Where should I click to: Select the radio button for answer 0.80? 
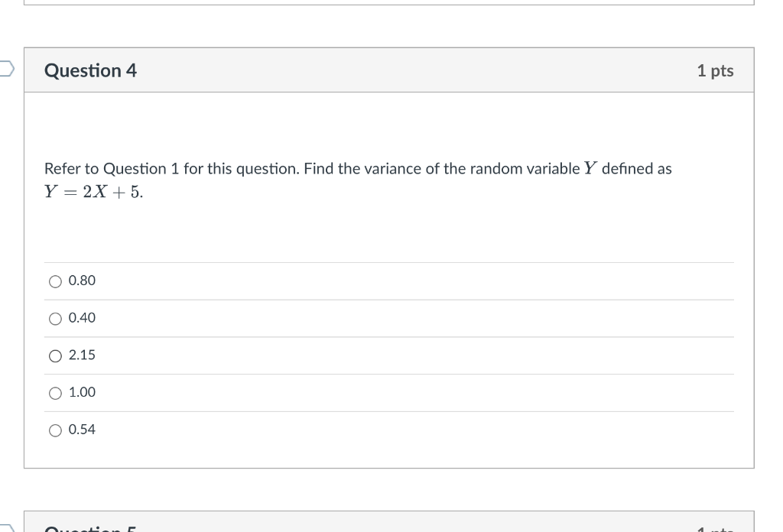55,281
